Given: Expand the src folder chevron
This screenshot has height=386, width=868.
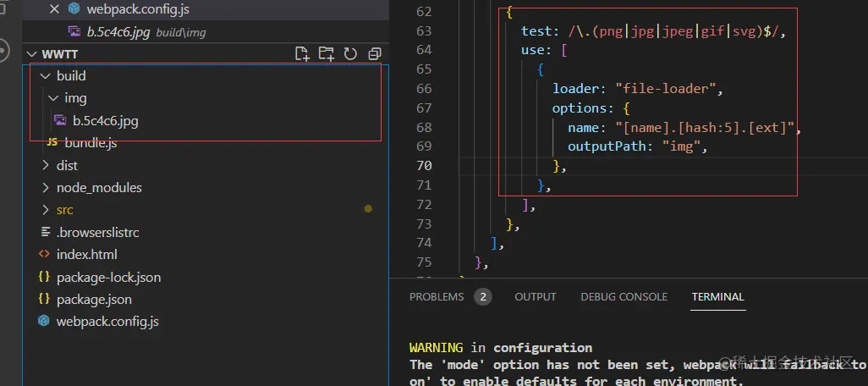Looking at the screenshot, I should (x=46, y=210).
